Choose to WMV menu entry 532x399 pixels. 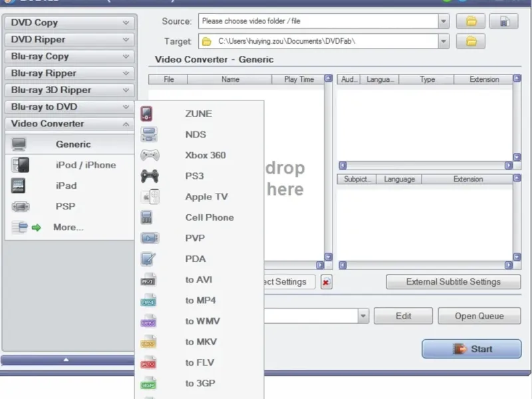click(x=202, y=321)
